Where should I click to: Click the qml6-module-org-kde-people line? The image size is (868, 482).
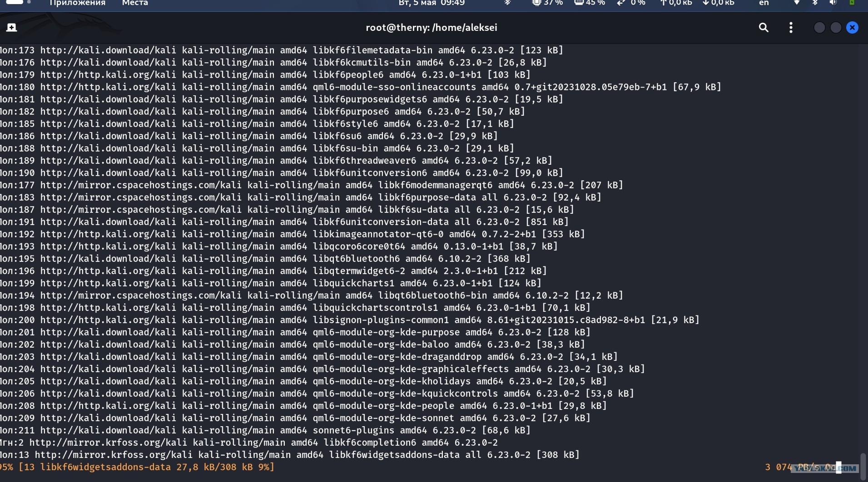[303, 405]
